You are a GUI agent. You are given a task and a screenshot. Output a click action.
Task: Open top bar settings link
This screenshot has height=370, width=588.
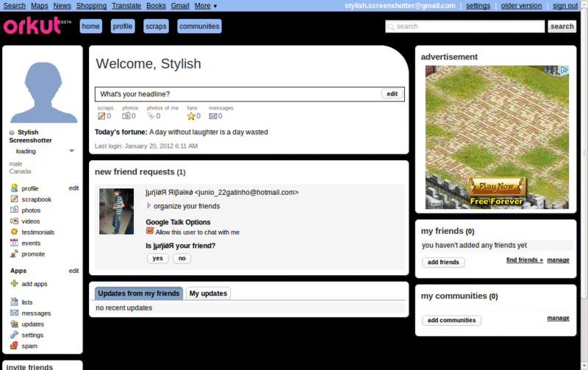[478, 6]
